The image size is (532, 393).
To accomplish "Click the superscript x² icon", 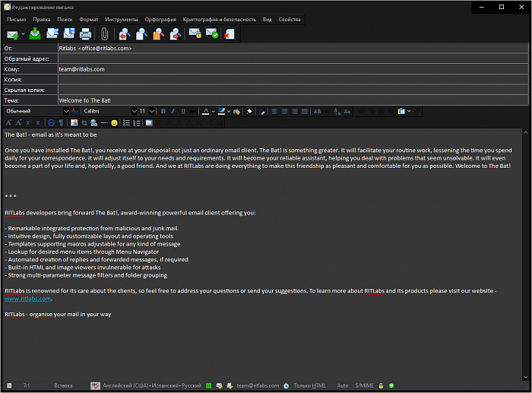I will click(29, 122).
